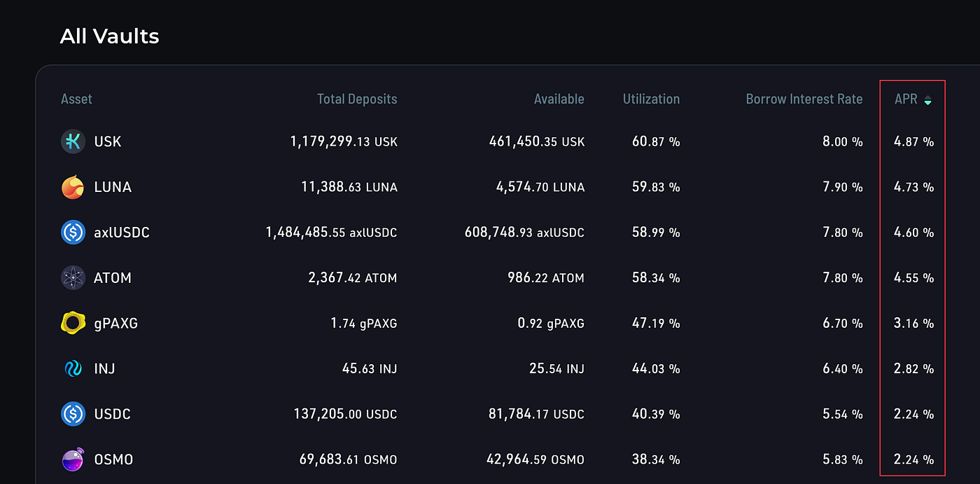
Task: Sort by the Total Deposits column header
Action: click(x=357, y=99)
